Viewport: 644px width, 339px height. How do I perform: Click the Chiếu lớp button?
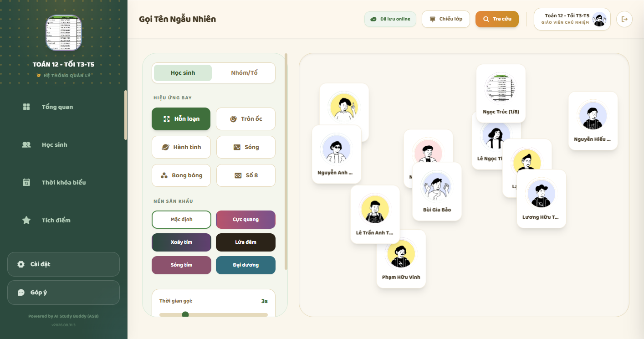pyautogui.click(x=445, y=19)
